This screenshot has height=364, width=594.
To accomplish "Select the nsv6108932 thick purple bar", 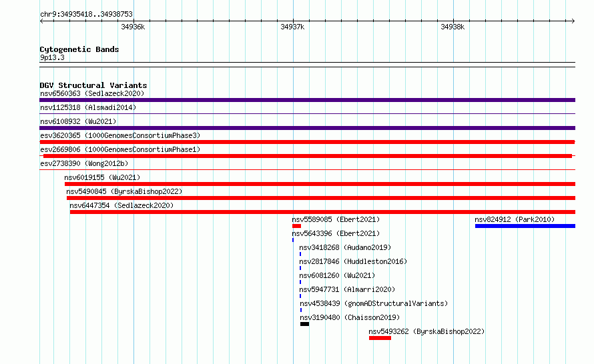I will [x=307, y=128].
